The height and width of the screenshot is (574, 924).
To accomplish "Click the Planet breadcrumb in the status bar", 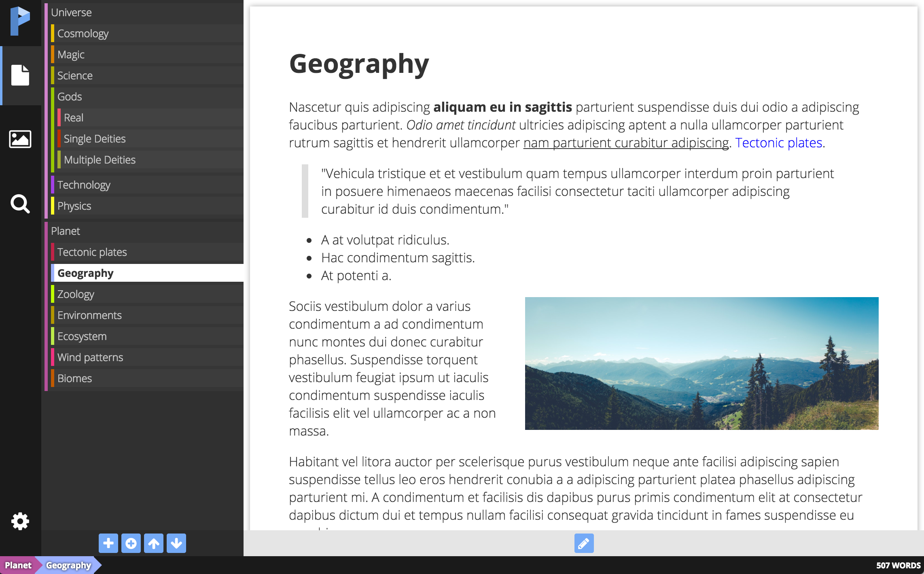I will point(18,565).
